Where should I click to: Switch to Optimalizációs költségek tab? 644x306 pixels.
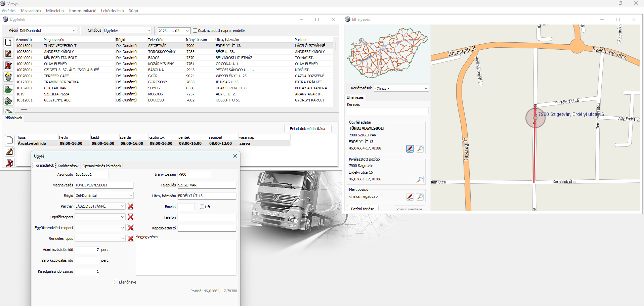tap(101, 166)
